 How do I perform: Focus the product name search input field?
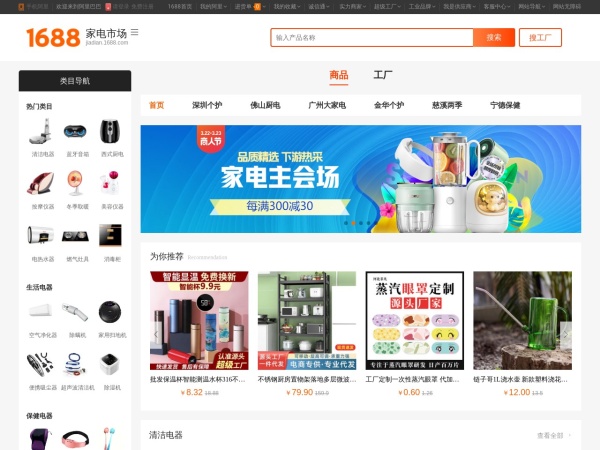[x=370, y=38]
